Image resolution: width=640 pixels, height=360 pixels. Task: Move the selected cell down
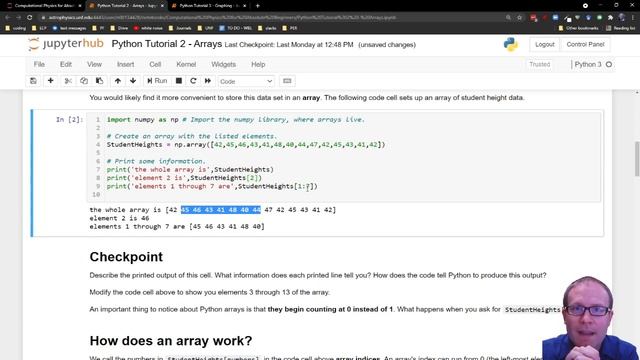pos(133,81)
